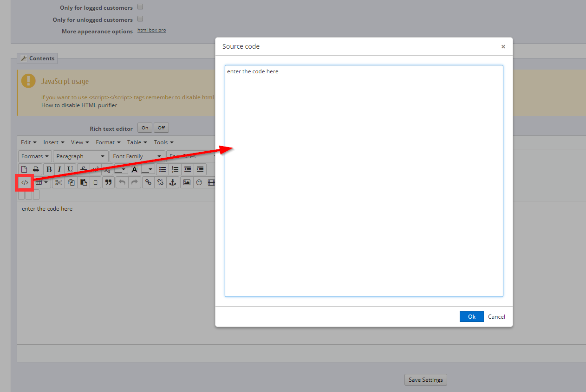The image size is (586, 392).
Task: Click Cancel in Source code dialog
Action: tap(496, 316)
